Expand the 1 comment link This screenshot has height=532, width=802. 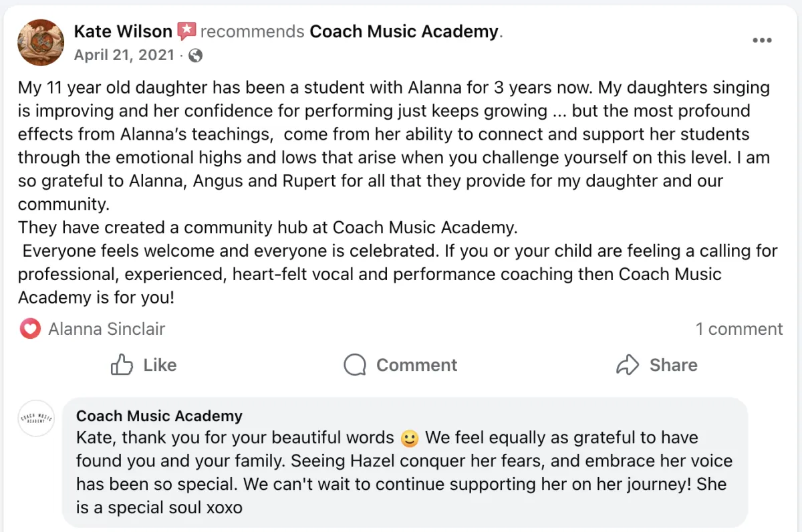click(739, 329)
